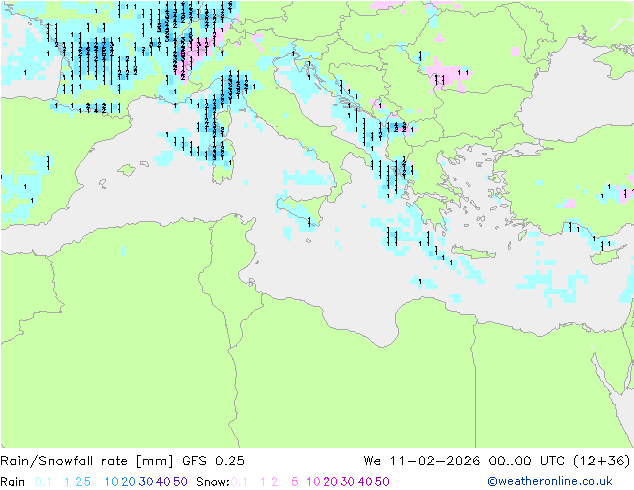This screenshot has height=490, width=634.
Task: Click the Crete island on map
Action: tap(473, 252)
